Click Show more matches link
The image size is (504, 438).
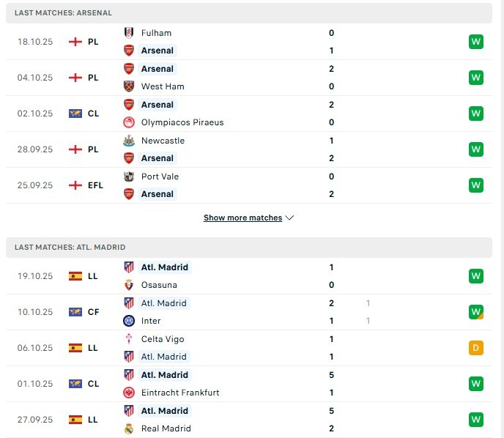pyautogui.click(x=242, y=218)
